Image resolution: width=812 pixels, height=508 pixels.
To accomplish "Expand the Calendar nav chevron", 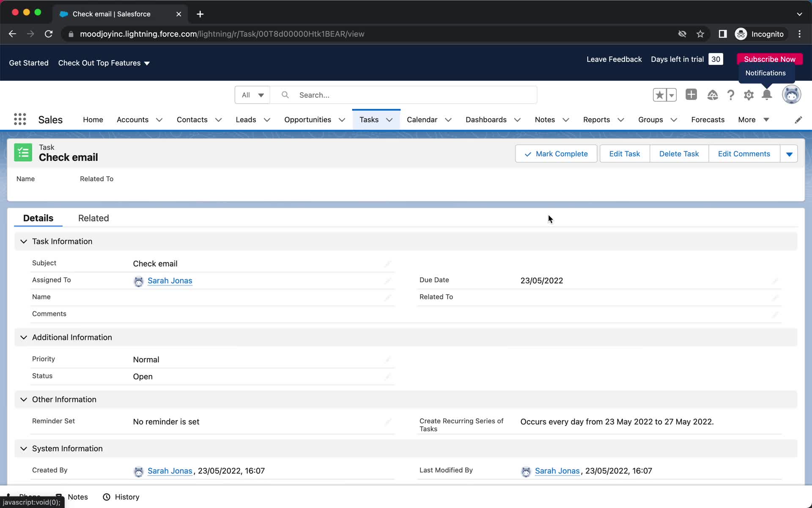I will point(448,120).
